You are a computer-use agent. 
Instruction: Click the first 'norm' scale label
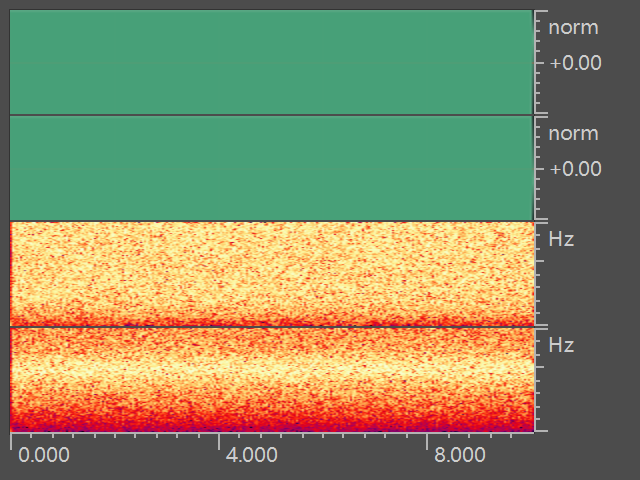pos(573,28)
